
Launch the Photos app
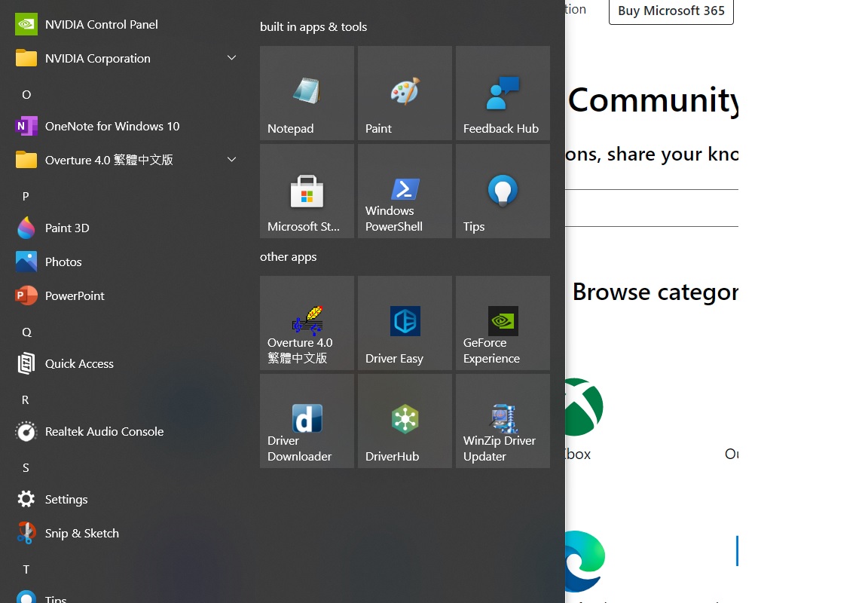click(127, 262)
